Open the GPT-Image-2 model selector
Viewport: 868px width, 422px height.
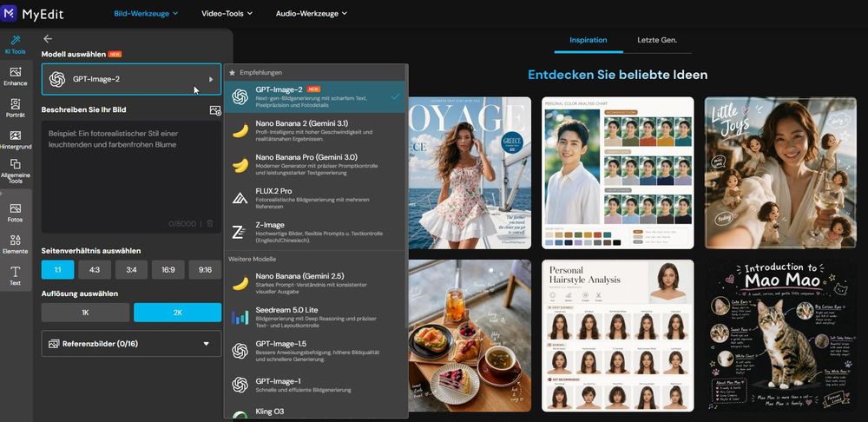point(131,79)
